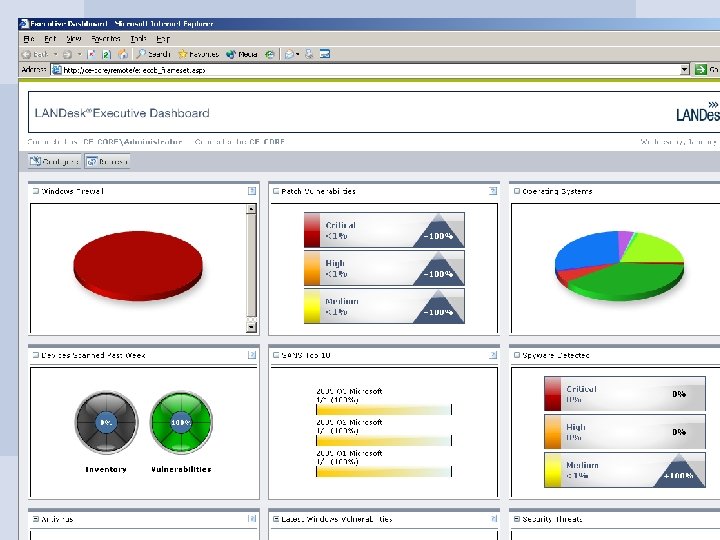Open the Forward button history dropdown arrow
This screenshot has height=540, width=720.
79,54
